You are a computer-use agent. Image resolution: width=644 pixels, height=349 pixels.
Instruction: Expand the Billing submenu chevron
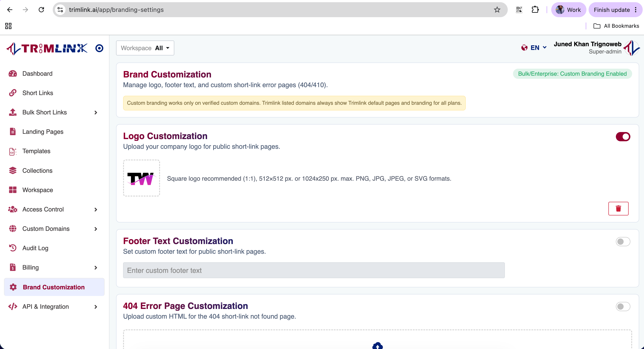[x=96, y=268]
